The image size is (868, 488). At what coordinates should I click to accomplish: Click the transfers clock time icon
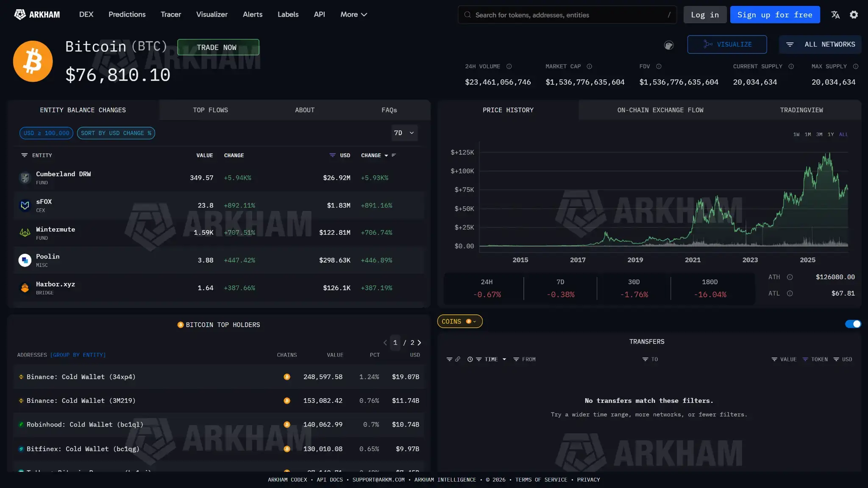470,359
